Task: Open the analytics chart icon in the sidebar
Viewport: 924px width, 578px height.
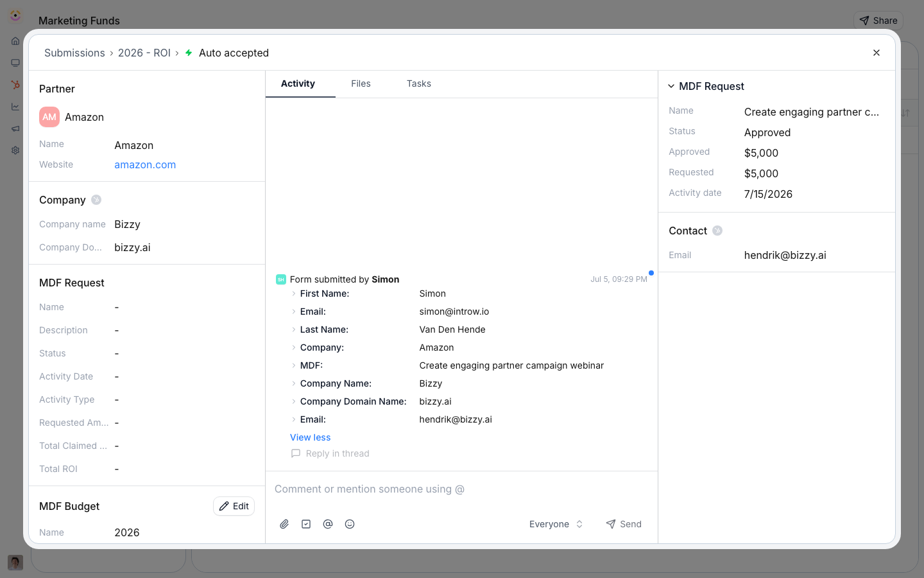Action: [15, 107]
